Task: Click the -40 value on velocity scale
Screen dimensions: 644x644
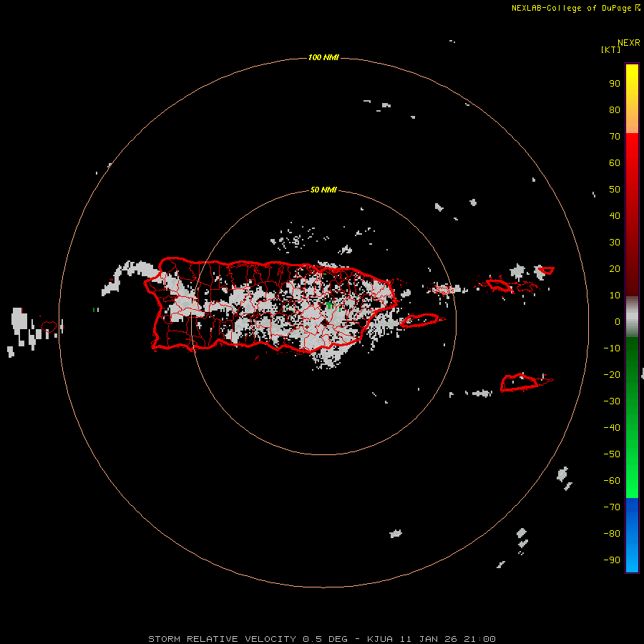Action: pyautogui.click(x=612, y=428)
